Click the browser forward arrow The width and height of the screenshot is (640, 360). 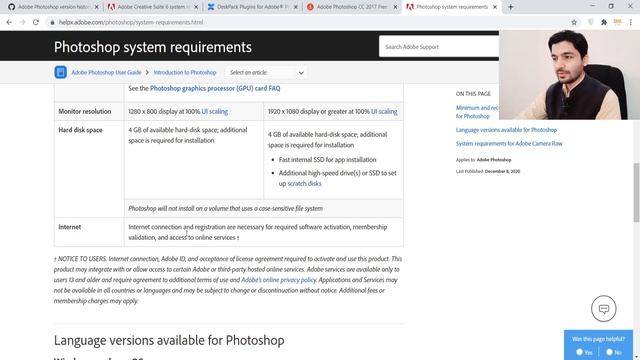(x=22, y=22)
